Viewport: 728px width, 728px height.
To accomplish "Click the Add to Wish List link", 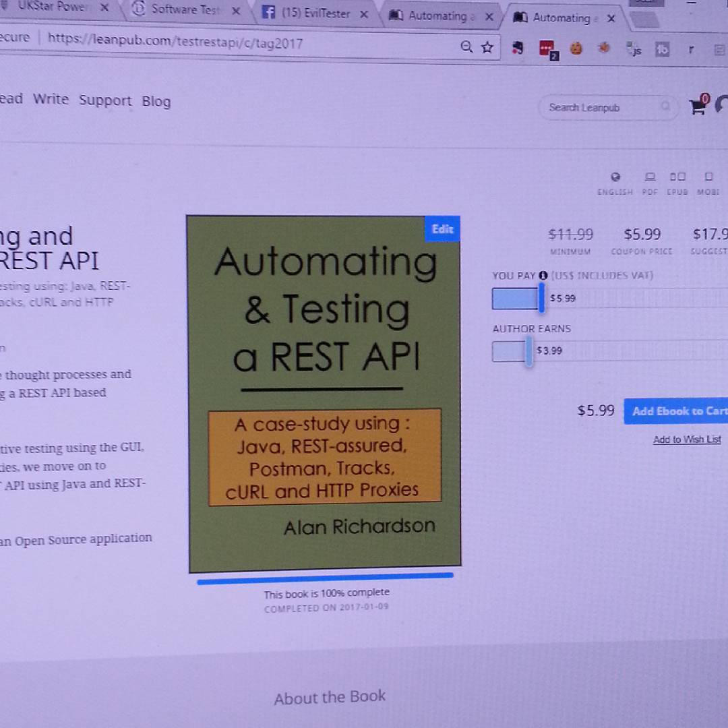I will (687, 439).
